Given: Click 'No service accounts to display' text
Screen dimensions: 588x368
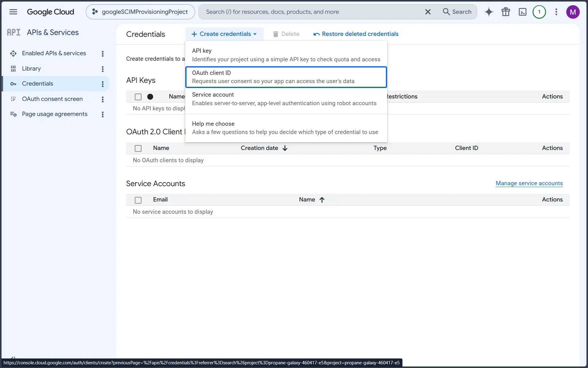Looking at the screenshot, I should (173, 212).
